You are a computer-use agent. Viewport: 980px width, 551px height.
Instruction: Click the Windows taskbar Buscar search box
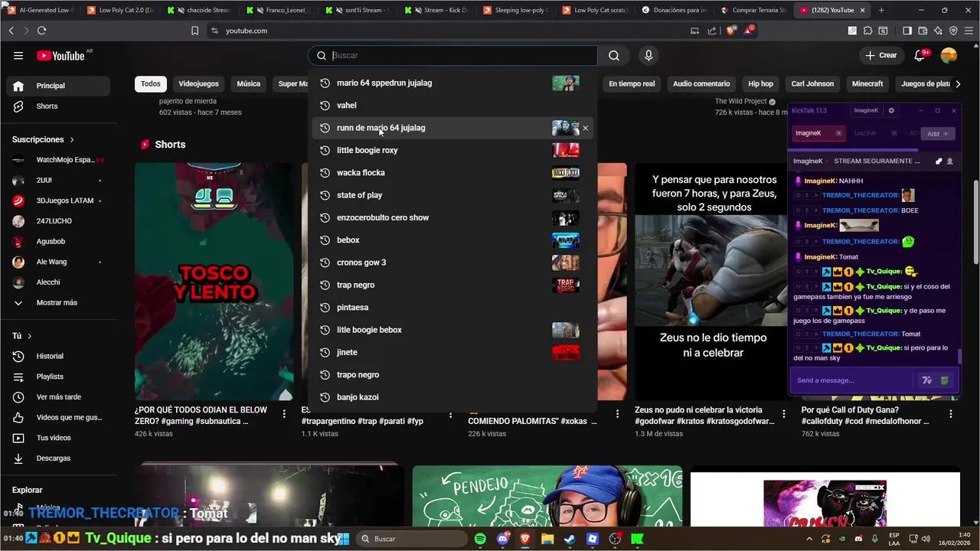(x=411, y=539)
